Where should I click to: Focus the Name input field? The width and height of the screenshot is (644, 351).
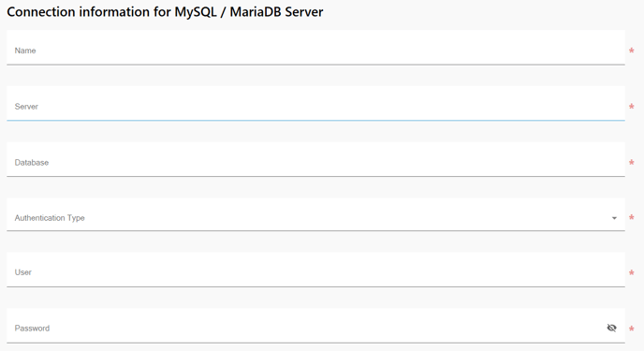315,47
